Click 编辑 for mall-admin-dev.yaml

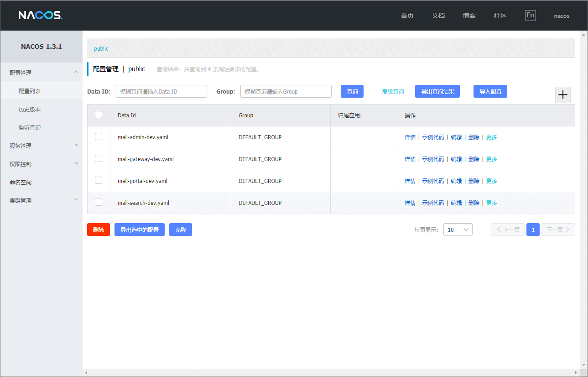(456, 137)
